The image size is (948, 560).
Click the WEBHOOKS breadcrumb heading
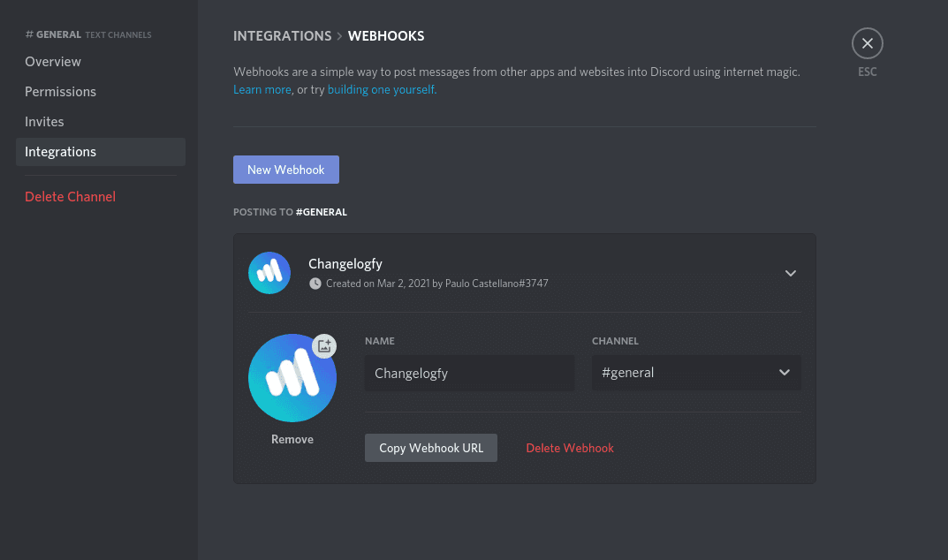pyautogui.click(x=386, y=36)
